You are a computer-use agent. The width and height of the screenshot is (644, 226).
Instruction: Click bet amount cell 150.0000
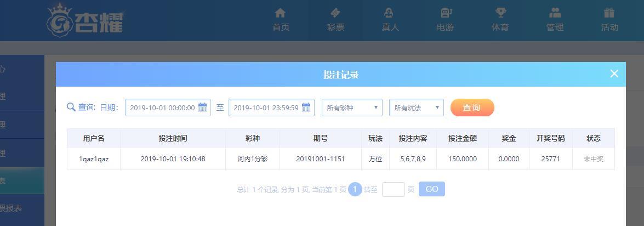pyautogui.click(x=463, y=159)
